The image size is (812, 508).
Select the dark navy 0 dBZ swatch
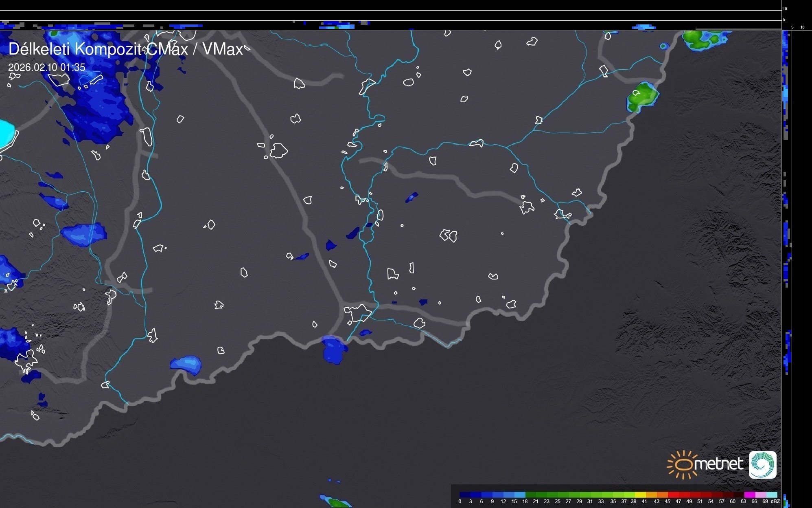tap(465, 495)
